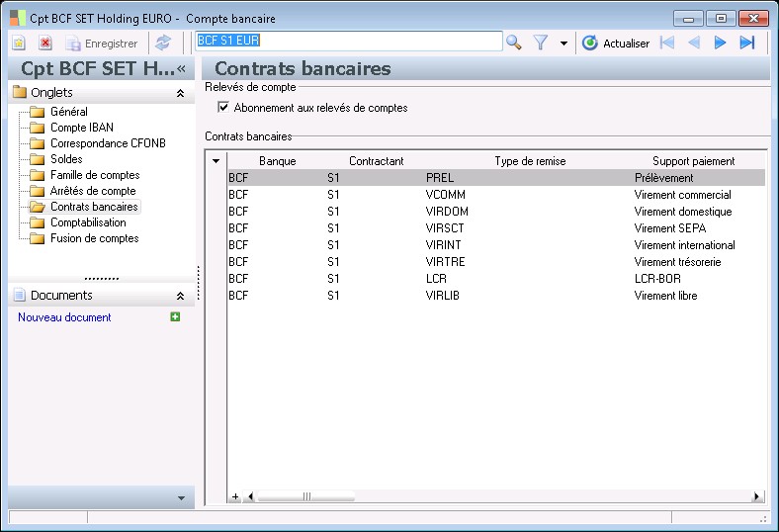Click the refresh arrows icon beside Enregistrer

pos(163,43)
